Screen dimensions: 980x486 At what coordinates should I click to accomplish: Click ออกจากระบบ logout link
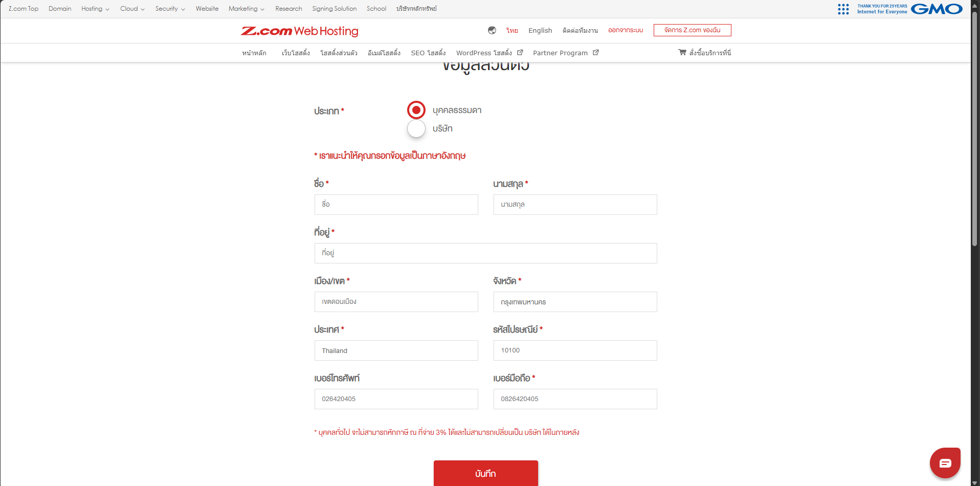(626, 30)
